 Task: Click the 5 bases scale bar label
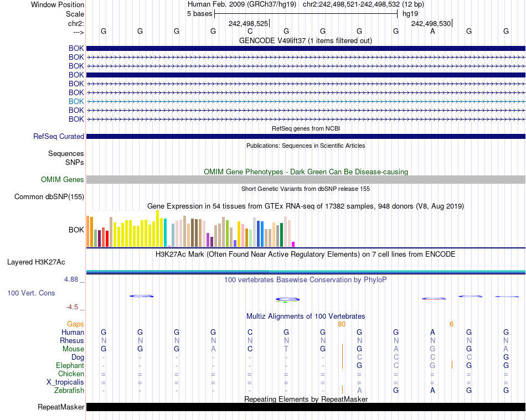199,14
